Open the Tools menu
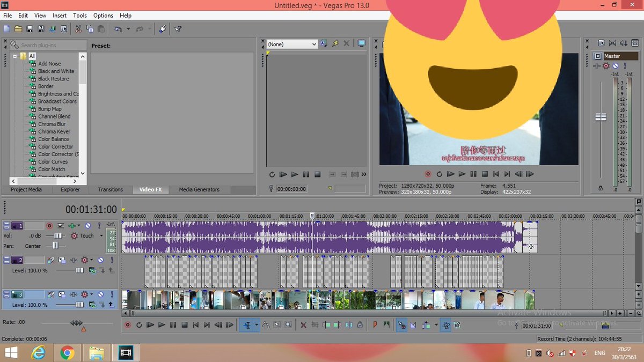The width and height of the screenshot is (644, 362). (x=80, y=16)
